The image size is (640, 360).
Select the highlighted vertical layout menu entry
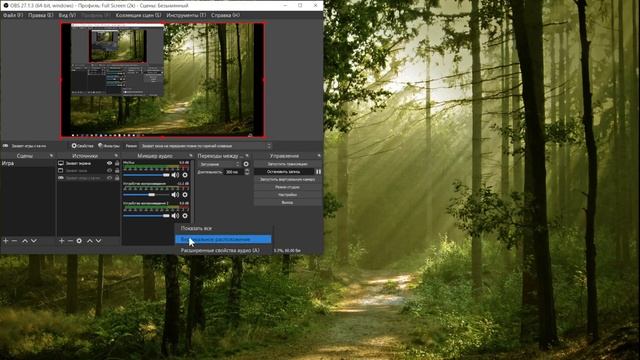pos(224,239)
